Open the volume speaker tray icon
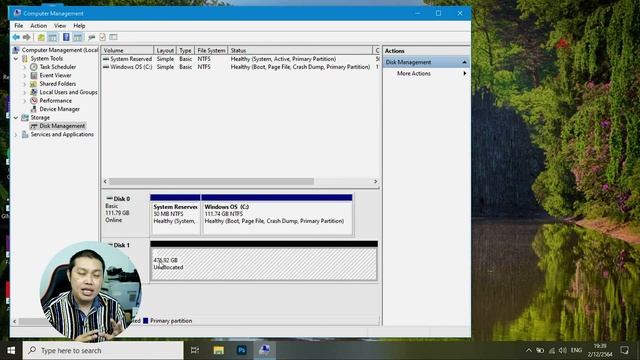The image size is (640, 360). [x=563, y=350]
